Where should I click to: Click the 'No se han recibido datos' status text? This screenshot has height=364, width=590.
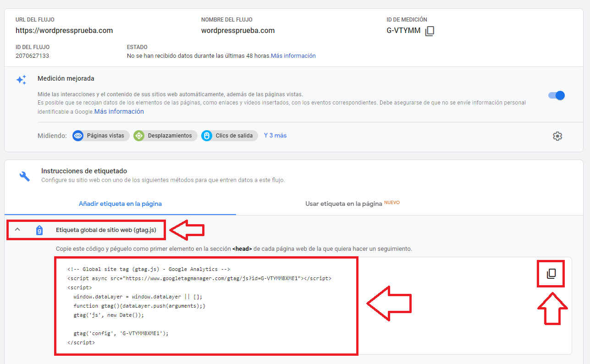tap(199, 56)
